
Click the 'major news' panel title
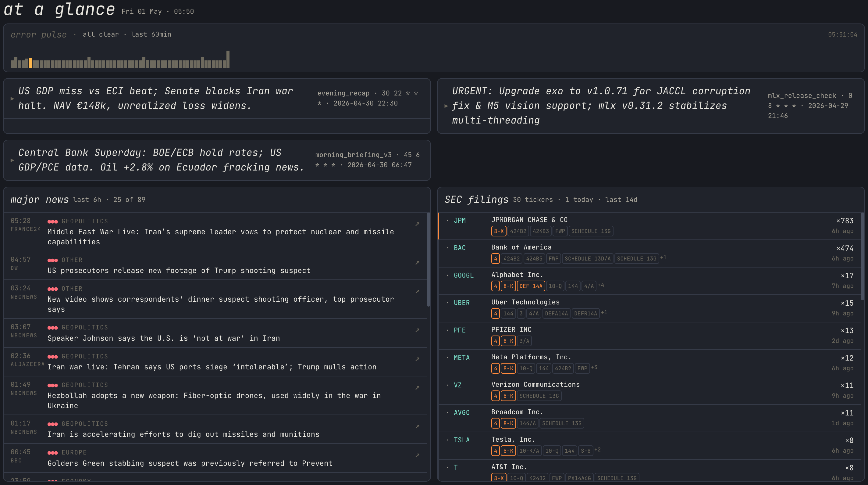pyautogui.click(x=39, y=200)
